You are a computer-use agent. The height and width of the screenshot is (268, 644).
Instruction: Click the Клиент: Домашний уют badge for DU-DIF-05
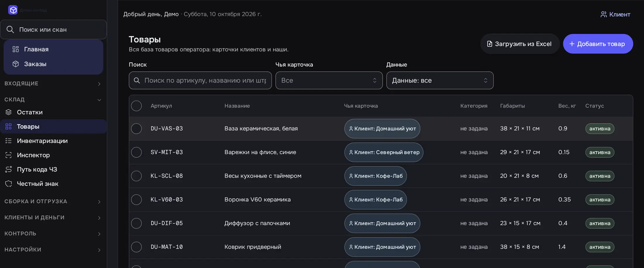click(x=382, y=223)
